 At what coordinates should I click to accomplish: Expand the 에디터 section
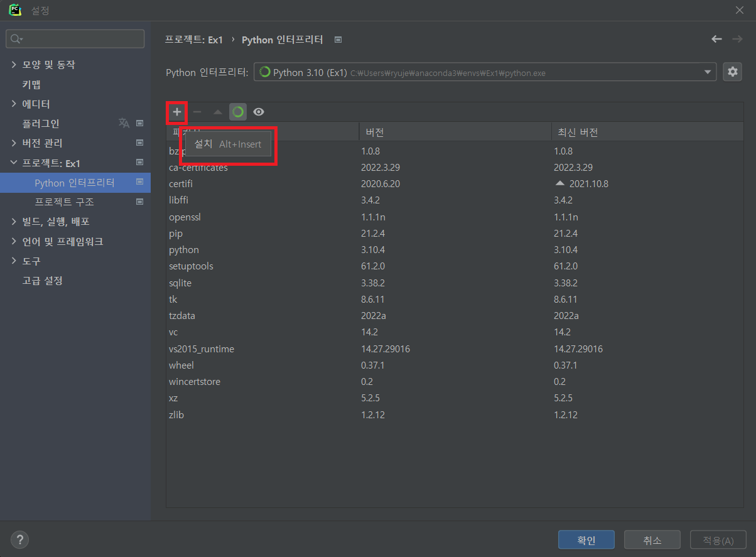[x=14, y=104]
